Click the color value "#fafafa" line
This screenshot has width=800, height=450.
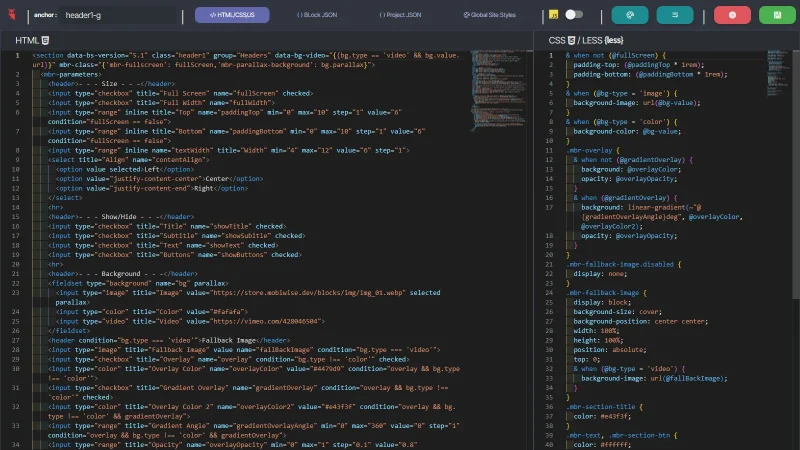point(152,312)
